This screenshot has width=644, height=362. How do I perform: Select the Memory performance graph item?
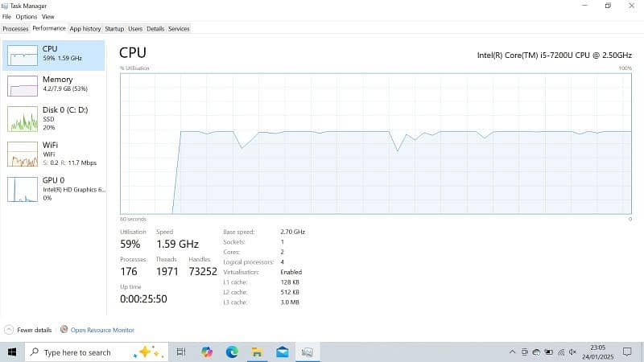coord(53,84)
